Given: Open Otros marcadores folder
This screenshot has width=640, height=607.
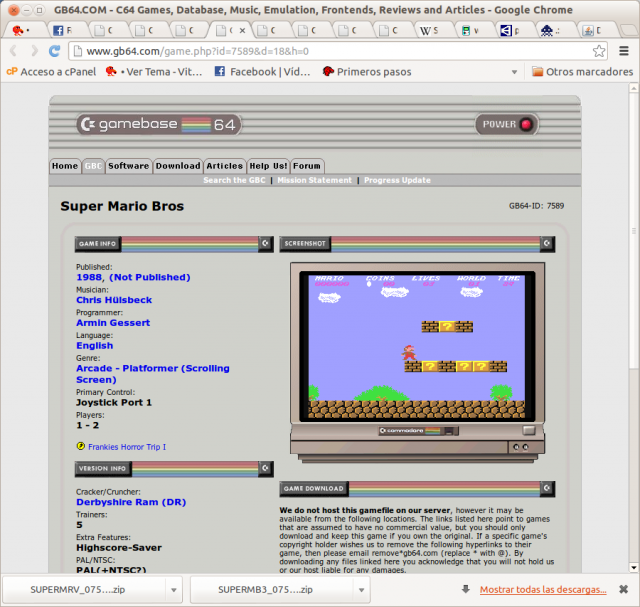Looking at the screenshot, I should (x=582, y=72).
